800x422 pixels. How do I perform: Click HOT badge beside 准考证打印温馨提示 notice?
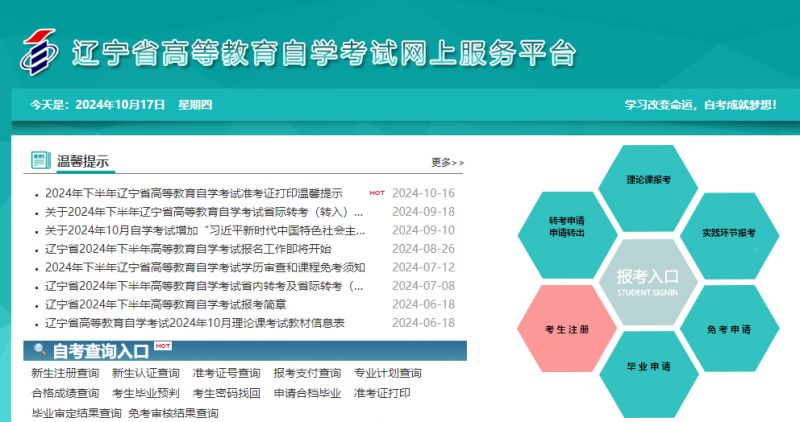pos(377,193)
